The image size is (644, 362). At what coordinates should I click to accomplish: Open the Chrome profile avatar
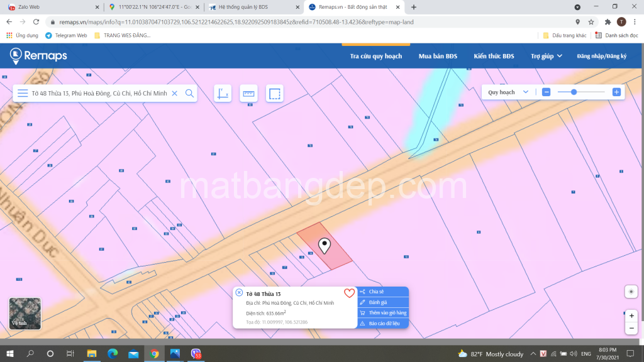coord(621,22)
